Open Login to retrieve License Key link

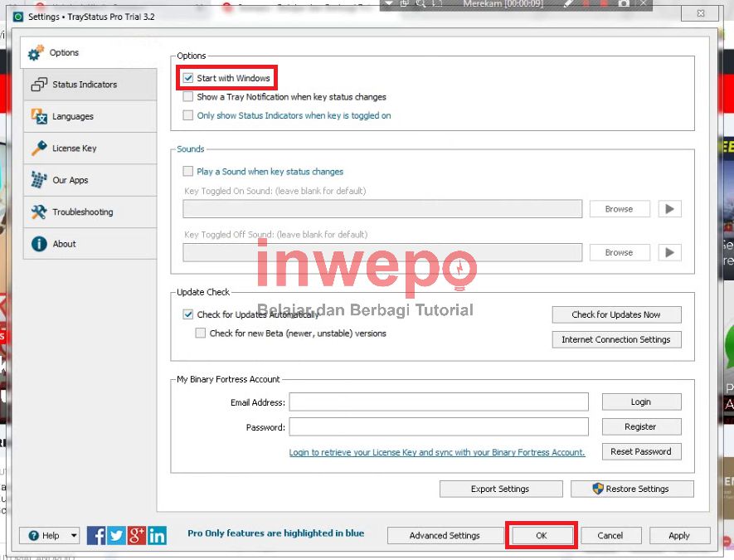point(437,452)
